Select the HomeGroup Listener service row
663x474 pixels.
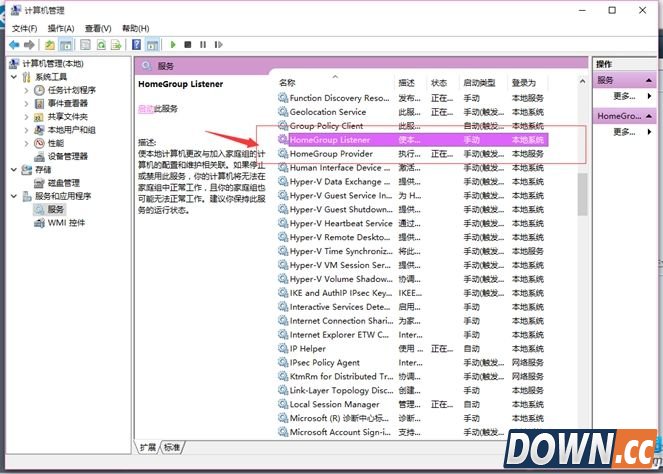pos(413,140)
